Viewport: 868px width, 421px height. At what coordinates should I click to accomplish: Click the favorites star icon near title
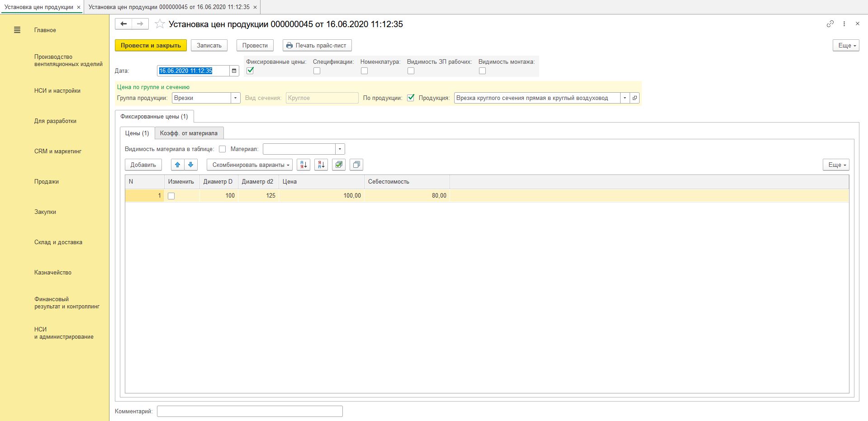tap(160, 24)
